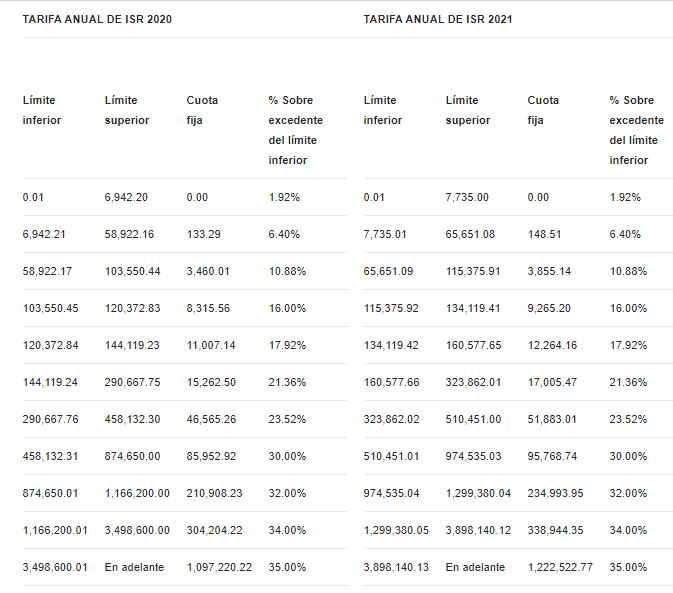Click the 115,375.91 upper limit cell

pos(478,271)
